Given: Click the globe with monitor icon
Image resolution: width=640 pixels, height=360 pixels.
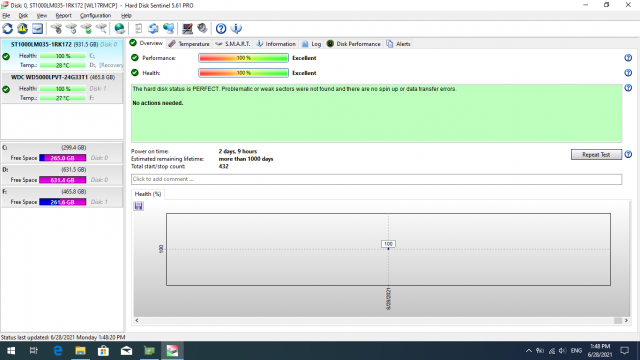Looking at the screenshot, I should pyautogui.click(x=169, y=29).
